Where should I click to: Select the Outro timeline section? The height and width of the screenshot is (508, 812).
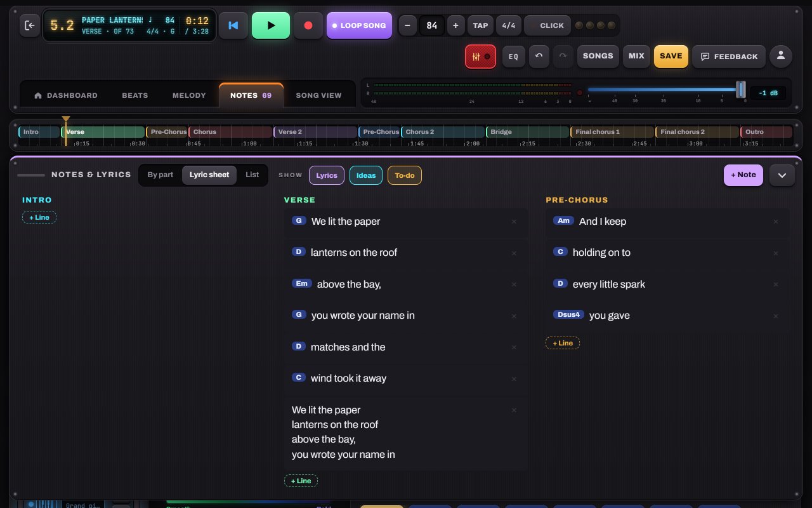[766, 132]
